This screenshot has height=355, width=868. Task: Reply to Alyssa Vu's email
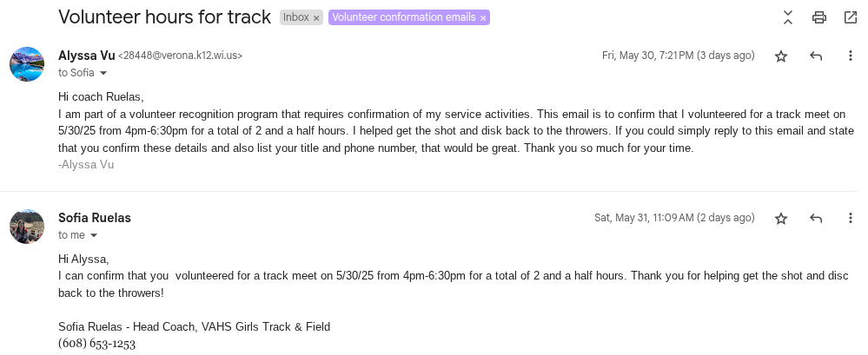click(x=816, y=56)
